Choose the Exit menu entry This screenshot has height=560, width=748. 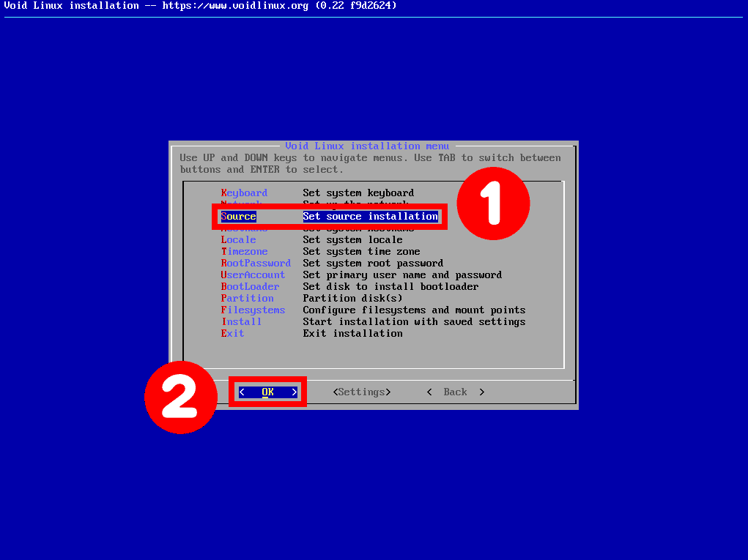pyautogui.click(x=311, y=334)
